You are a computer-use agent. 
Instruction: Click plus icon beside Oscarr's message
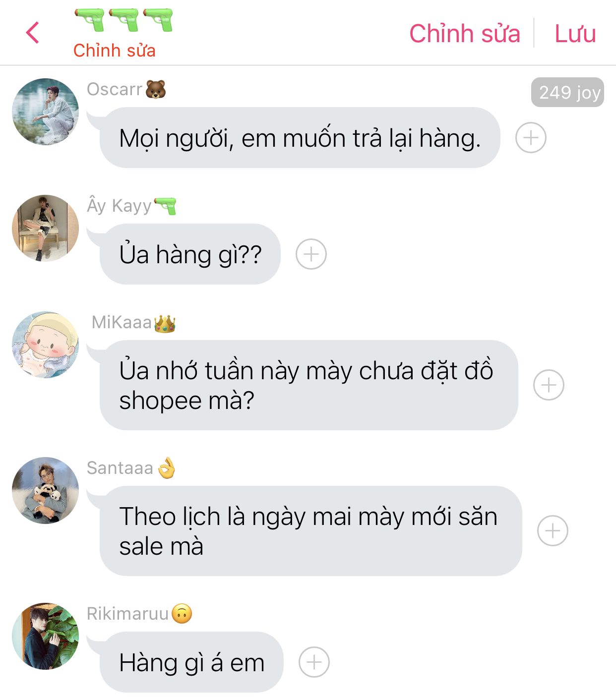click(531, 137)
